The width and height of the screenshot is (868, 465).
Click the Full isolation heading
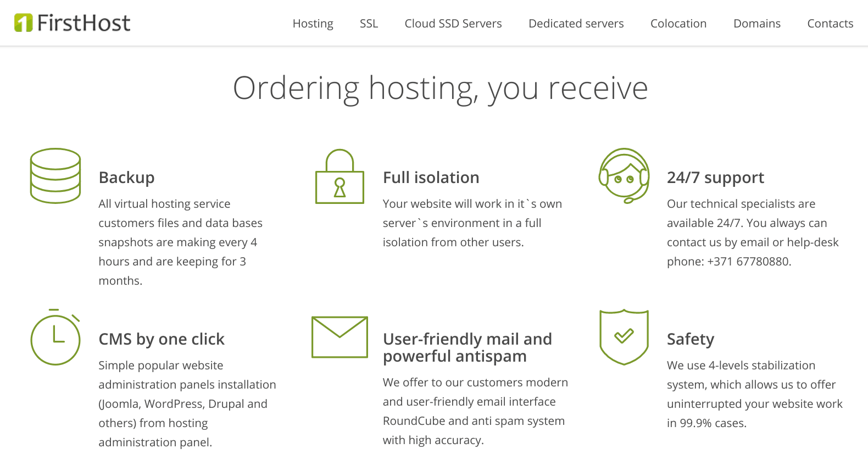pos(431,178)
